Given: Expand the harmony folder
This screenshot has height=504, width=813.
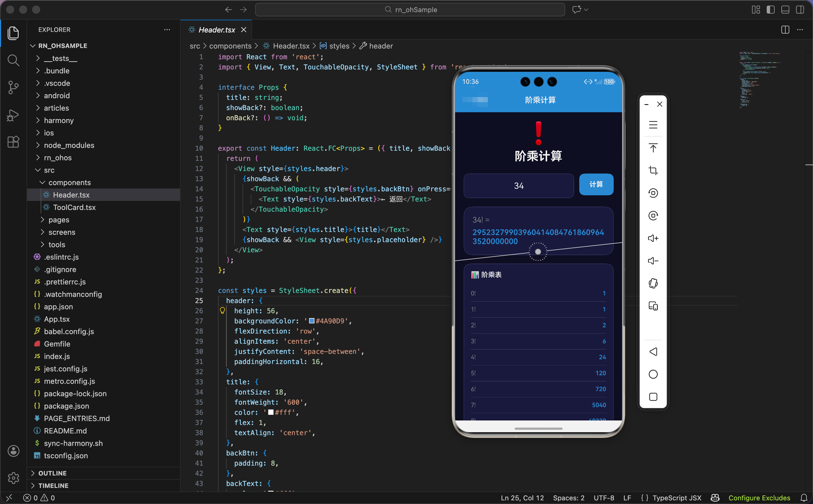Looking at the screenshot, I should click(38, 120).
